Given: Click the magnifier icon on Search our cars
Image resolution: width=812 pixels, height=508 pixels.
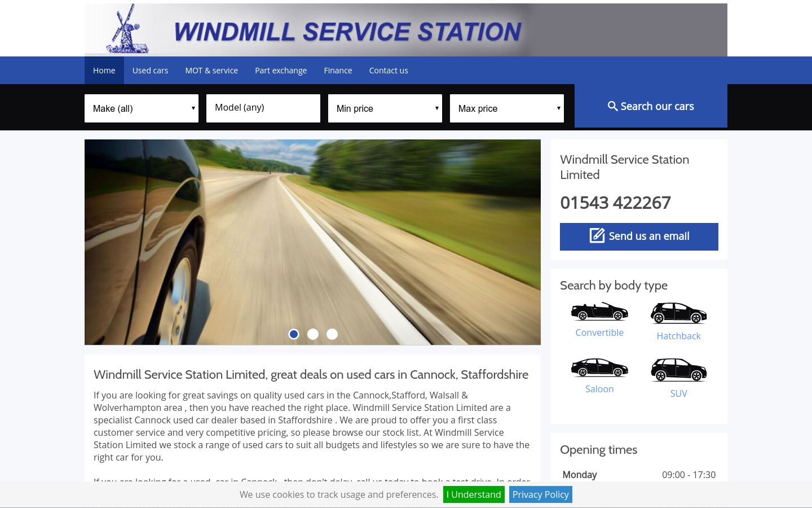Looking at the screenshot, I should 612,106.
